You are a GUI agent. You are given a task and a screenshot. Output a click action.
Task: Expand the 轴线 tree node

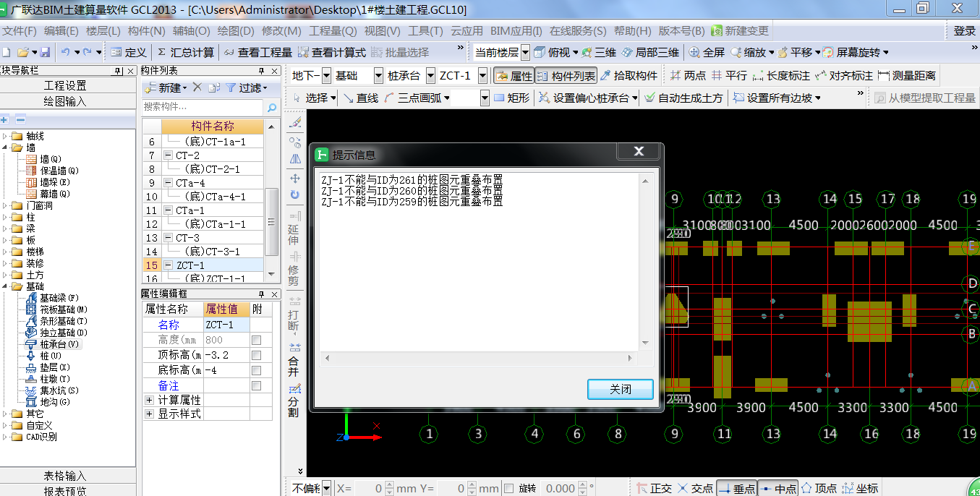click(x=6, y=136)
